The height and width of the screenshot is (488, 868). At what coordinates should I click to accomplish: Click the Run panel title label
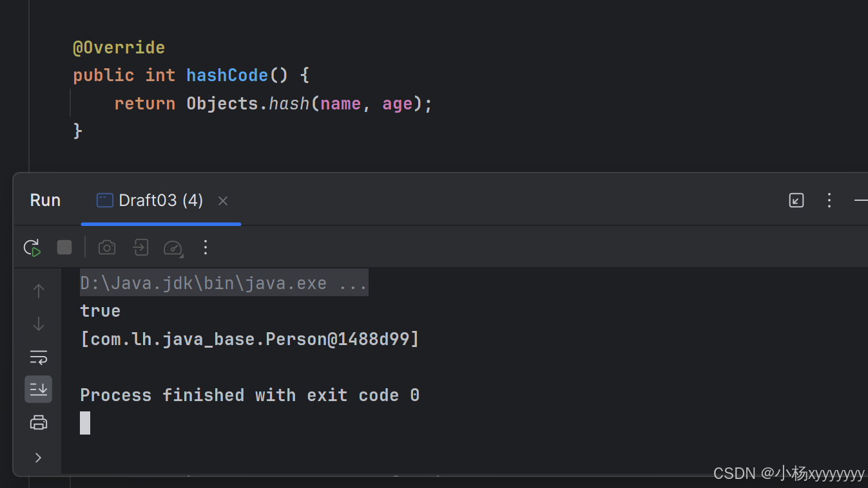click(44, 200)
